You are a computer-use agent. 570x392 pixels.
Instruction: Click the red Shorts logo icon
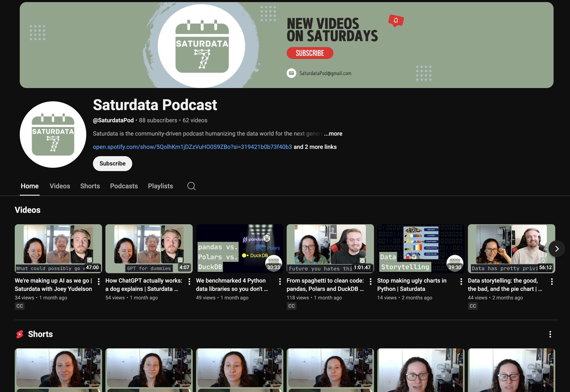(x=20, y=334)
